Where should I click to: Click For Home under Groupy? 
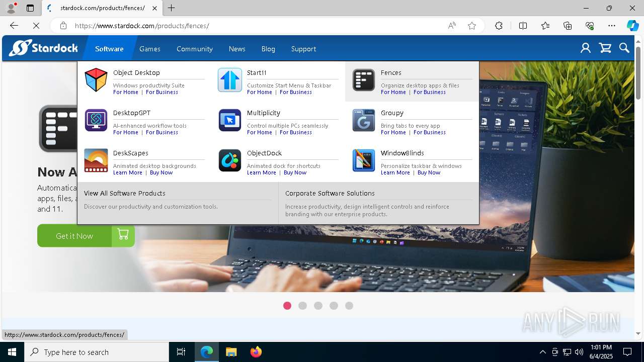click(393, 132)
